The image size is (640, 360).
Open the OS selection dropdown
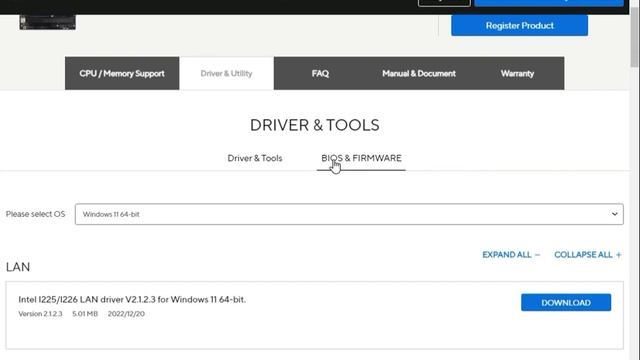click(x=349, y=214)
